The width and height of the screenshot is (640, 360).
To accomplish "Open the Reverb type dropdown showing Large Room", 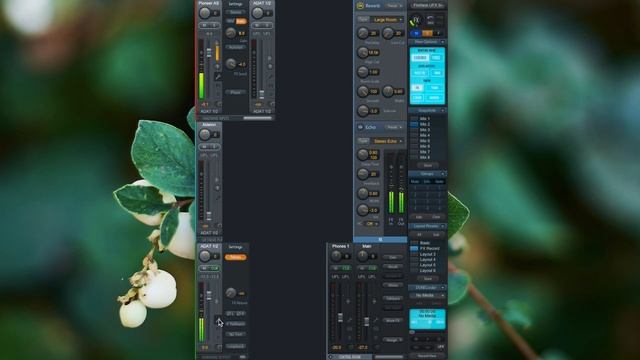I will [387, 20].
